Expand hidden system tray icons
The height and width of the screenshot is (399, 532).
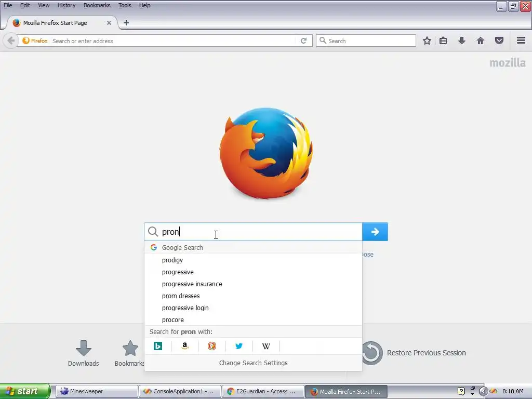pyautogui.click(x=483, y=392)
